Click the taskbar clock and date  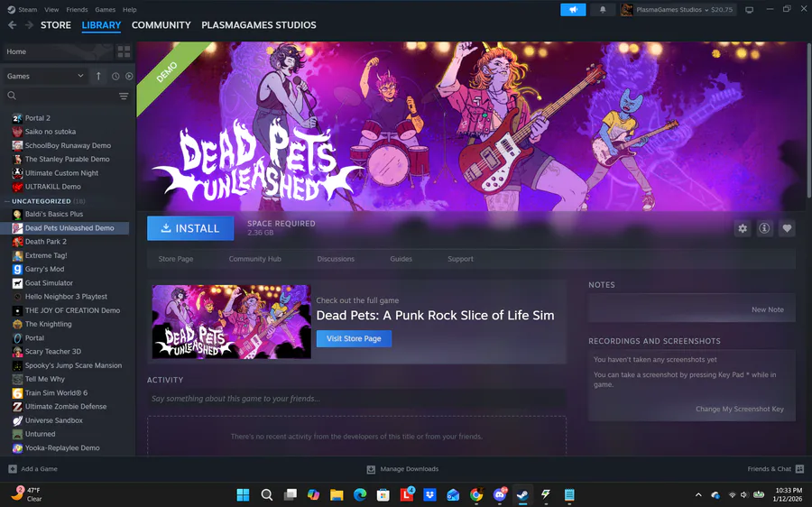point(789,494)
